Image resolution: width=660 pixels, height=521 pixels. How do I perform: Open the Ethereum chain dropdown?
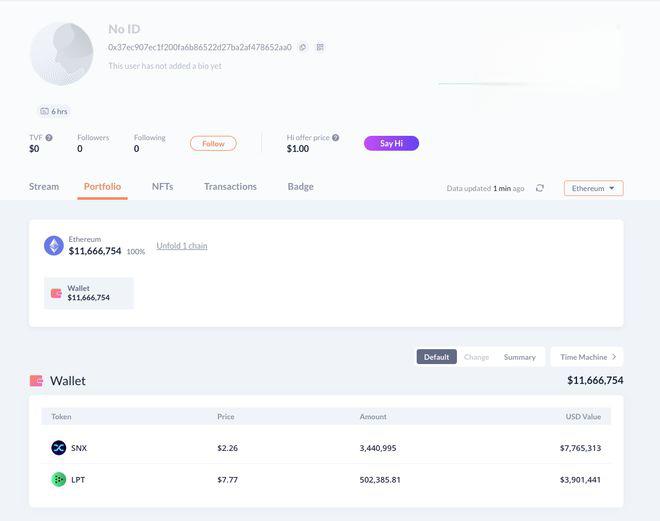click(x=593, y=188)
